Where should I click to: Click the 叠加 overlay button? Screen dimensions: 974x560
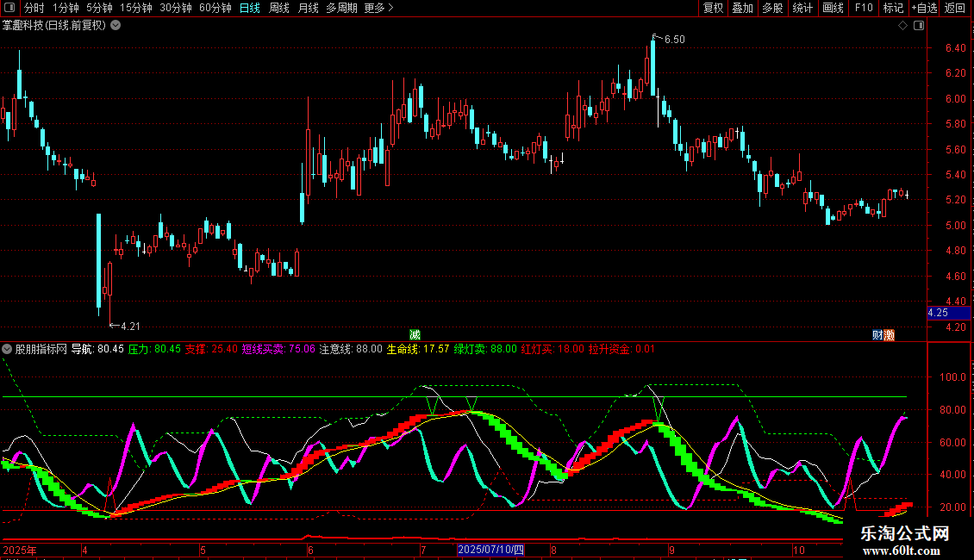pyautogui.click(x=742, y=8)
